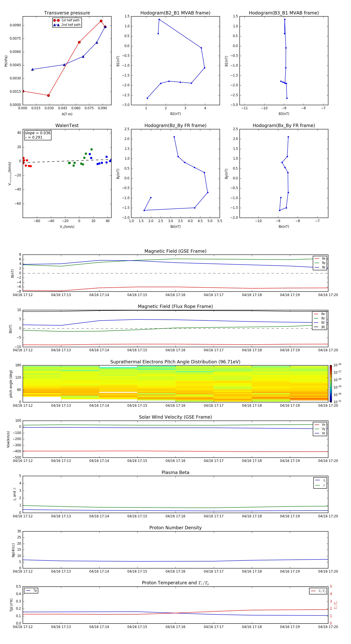Screen dimensions: 351x644
Task: Click the white gap in the pitch angle spectrogram
Action: (x=118, y=392)
